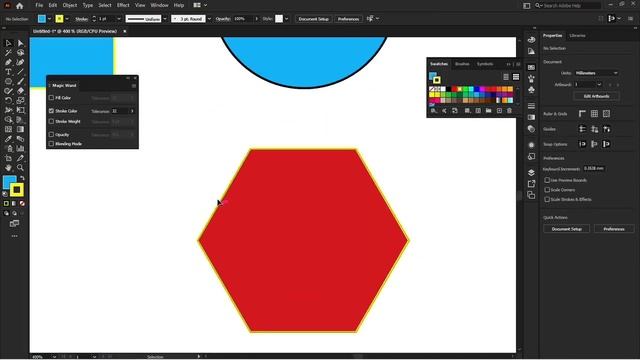This screenshot has height=360, width=640.
Task: Select the Rotate tool
Action: tap(8, 100)
